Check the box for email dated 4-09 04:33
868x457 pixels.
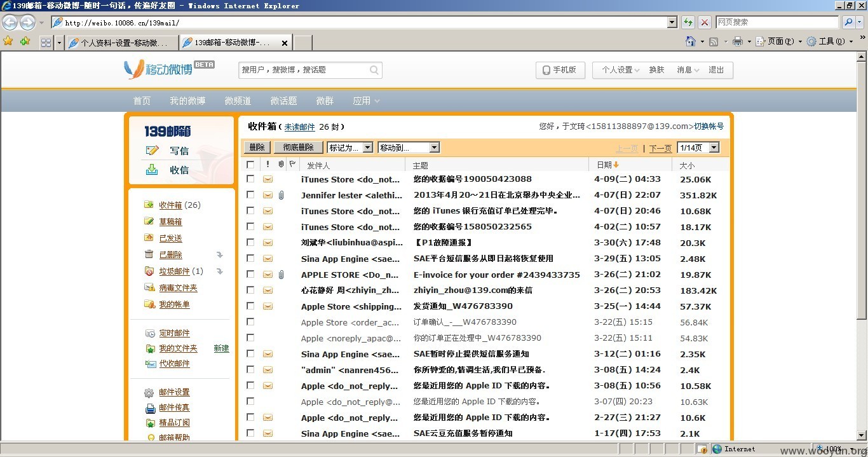pyautogui.click(x=250, y=179)
